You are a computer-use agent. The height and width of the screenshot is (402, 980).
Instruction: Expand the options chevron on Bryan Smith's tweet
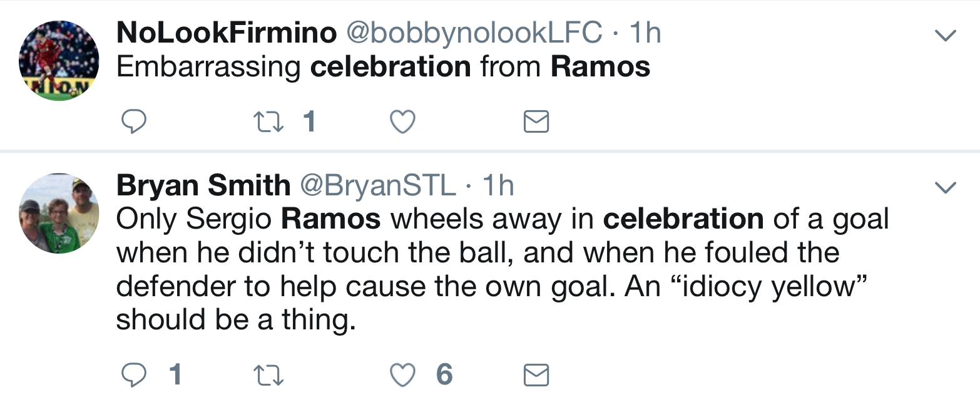[945, 187]
